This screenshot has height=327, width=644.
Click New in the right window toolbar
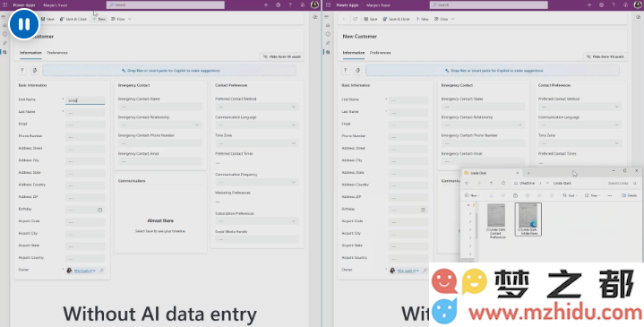pos(422,19)
